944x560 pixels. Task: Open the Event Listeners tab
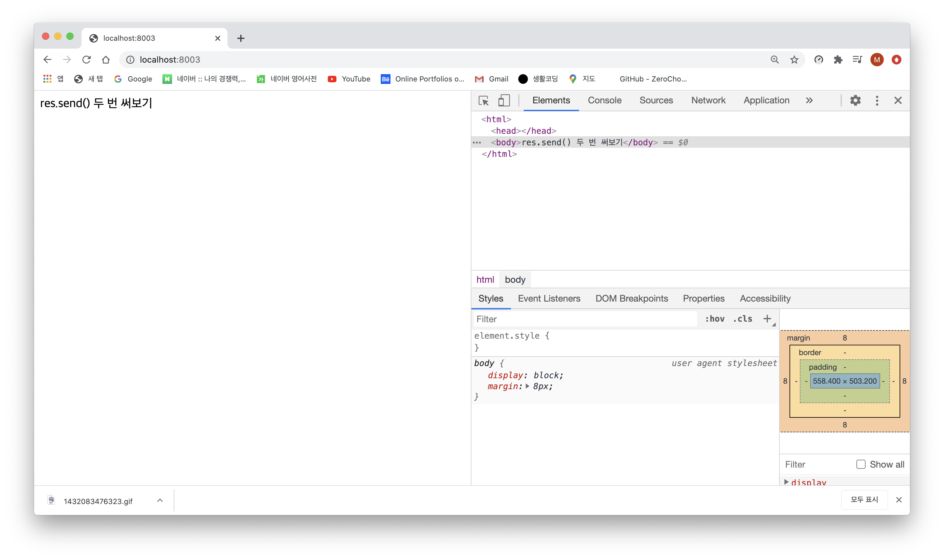pyautogui.click(x=549, y=299)
